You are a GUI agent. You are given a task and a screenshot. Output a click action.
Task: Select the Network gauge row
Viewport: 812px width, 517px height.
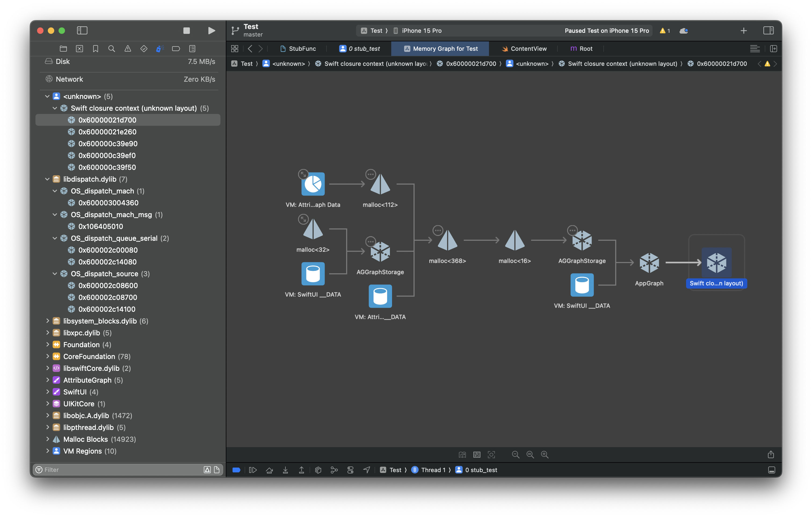(x=129, y=79)
